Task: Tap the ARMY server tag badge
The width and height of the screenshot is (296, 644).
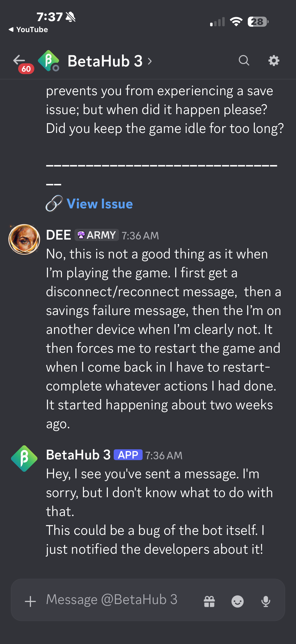Action: pyautogui.click(x=97, y=235)
